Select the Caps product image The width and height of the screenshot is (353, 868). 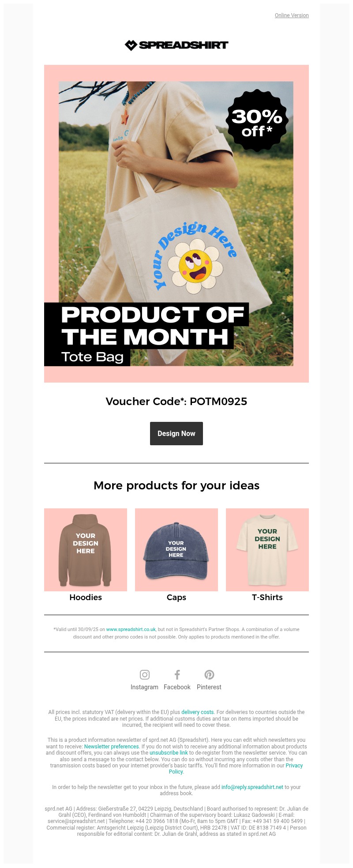pyautogui.click(x=176, y=549)
